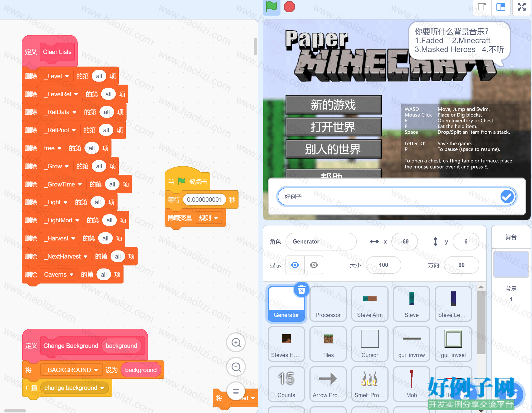Zoom out of the code workspace
The height and width of the screenshot is (413, 532).
(x=236, y=367)
